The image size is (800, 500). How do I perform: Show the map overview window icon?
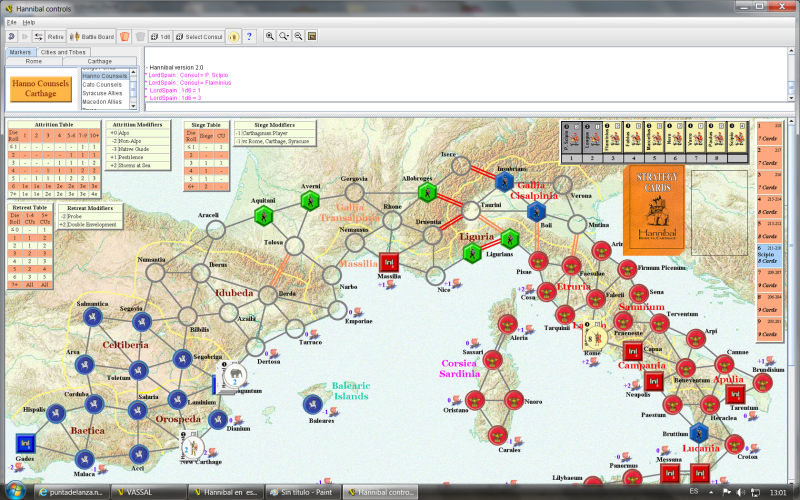(312, 36)
